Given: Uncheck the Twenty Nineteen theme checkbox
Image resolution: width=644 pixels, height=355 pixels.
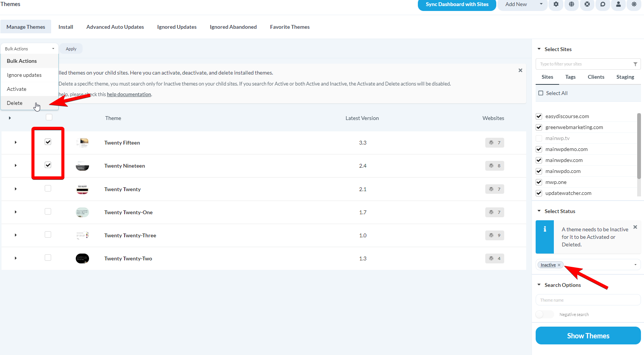Looking at the screenshot, I should [48, 165].
